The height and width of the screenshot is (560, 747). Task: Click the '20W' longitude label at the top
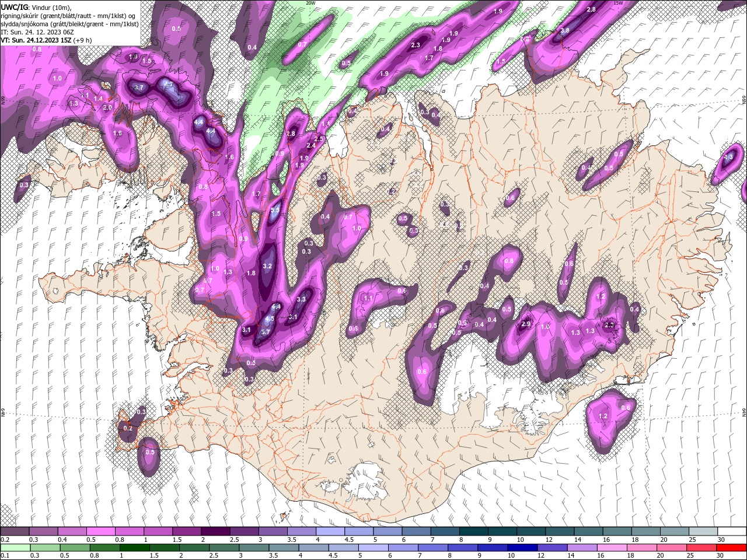(310, 3)
